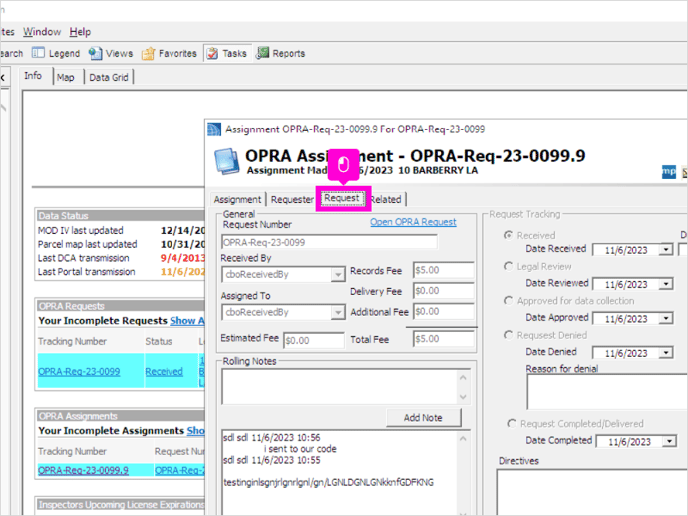Click the Received status link

[x=164, y=372]
